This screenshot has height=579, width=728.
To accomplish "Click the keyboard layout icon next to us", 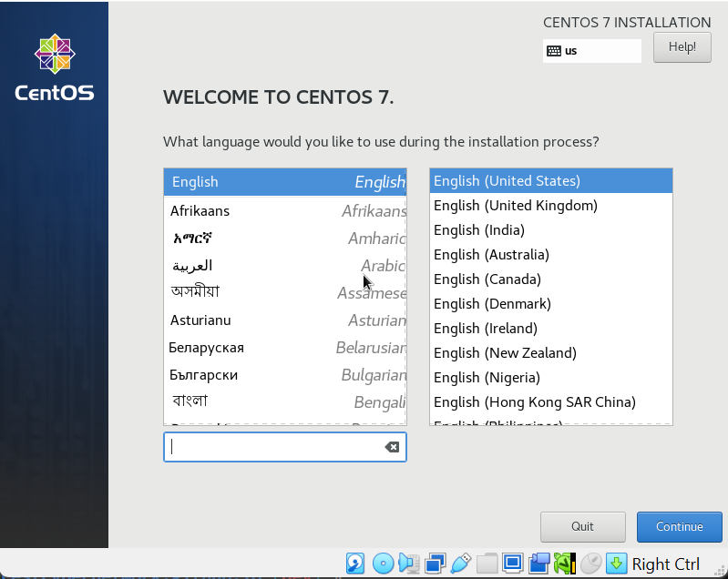I will coord(554,51).
